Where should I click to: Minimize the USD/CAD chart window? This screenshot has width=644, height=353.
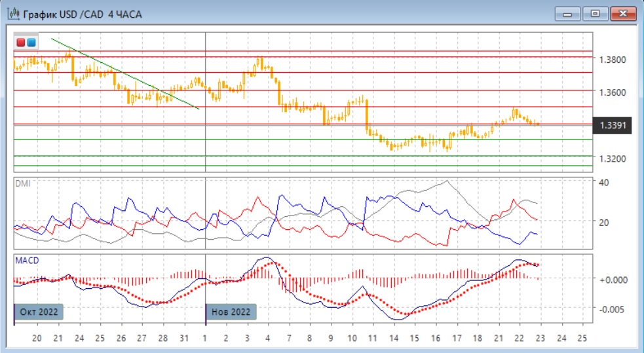coord(567,14)
